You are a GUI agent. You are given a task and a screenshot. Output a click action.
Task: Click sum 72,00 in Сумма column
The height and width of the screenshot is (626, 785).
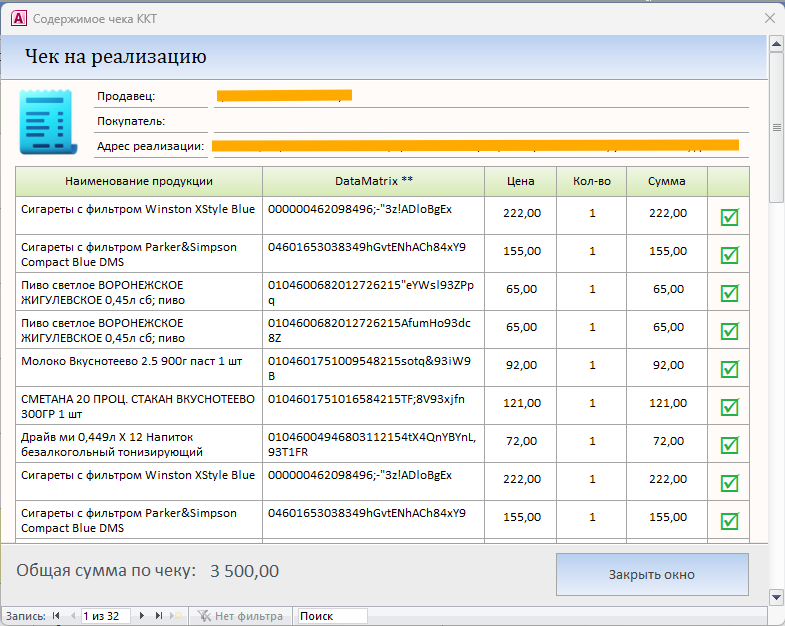[x=668, y=441]
